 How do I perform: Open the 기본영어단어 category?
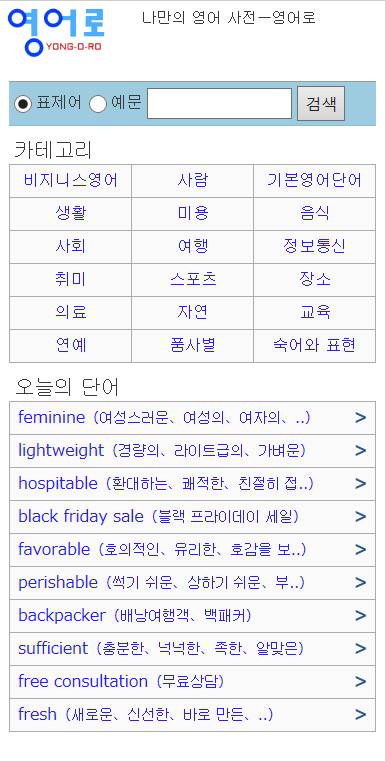tap(315, 181)
